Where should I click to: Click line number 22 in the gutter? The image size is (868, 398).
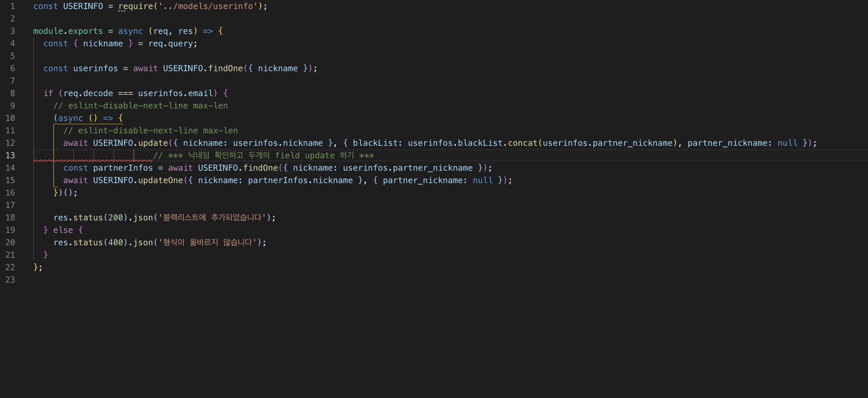10,267
